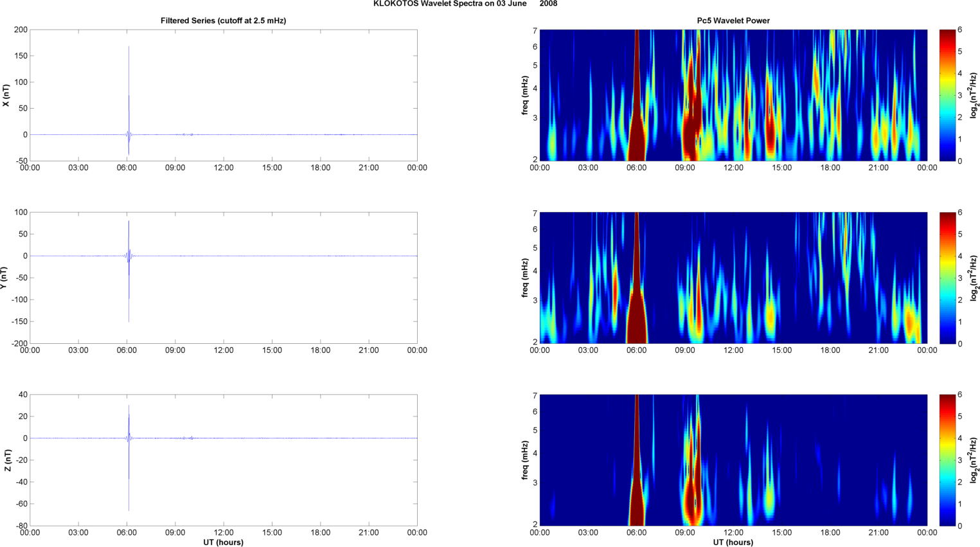Click the '-60' tick on Z (nT) plot
Viewport: 980px width, 547px height.
point(22,505)
